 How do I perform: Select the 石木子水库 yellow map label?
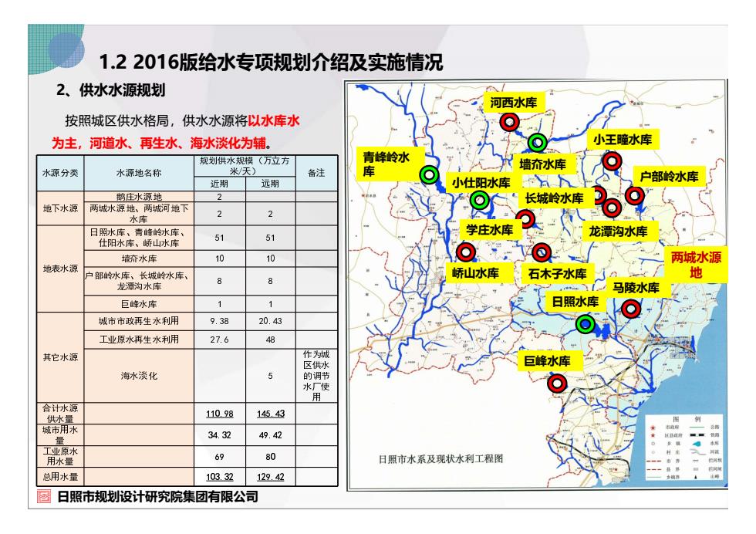point(557,274)
